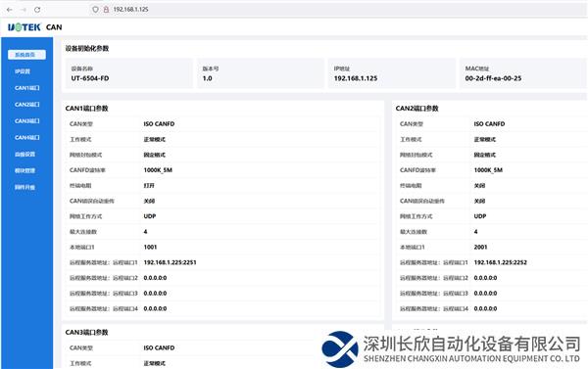
Task: Click the insecure lock icon in address bar
Action: [x=106, y=10]
